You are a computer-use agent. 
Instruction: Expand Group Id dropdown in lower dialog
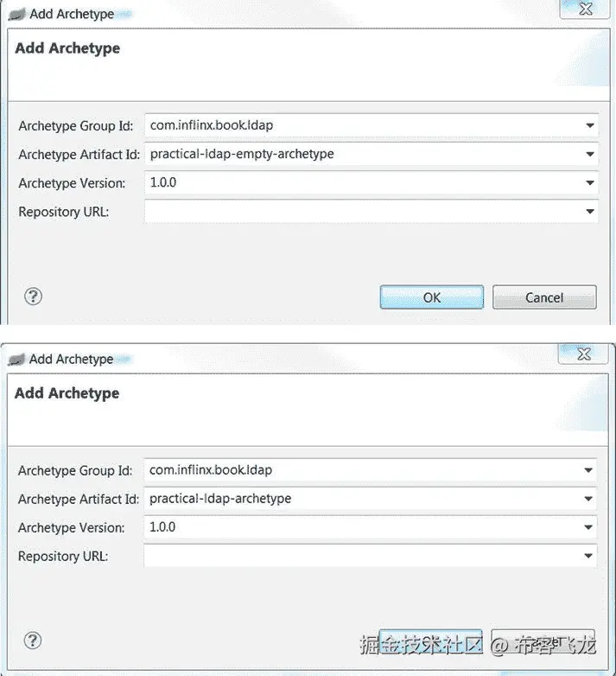[588, 470]
